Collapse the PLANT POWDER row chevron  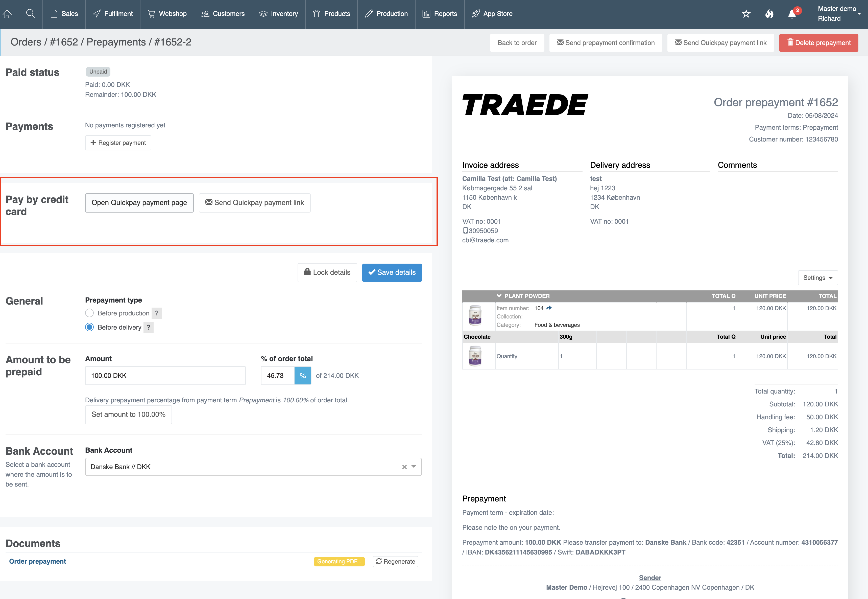pos(499,296)
